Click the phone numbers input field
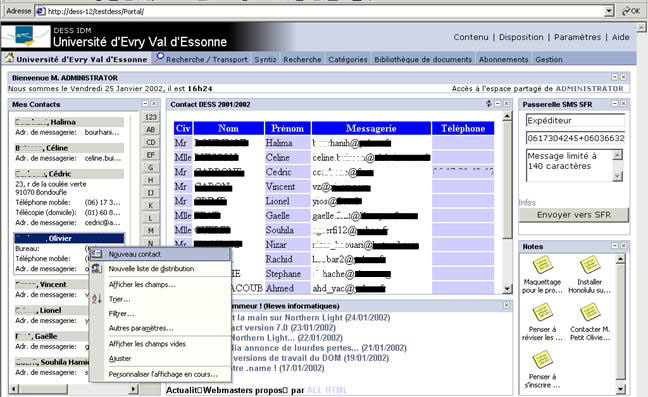 tap(575, 138)
